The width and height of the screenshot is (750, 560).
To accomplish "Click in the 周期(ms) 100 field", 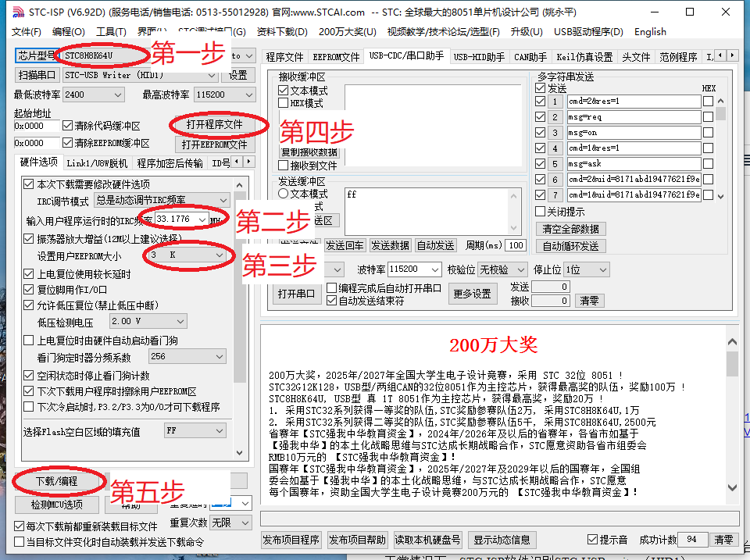I will (x=515, y=245).
